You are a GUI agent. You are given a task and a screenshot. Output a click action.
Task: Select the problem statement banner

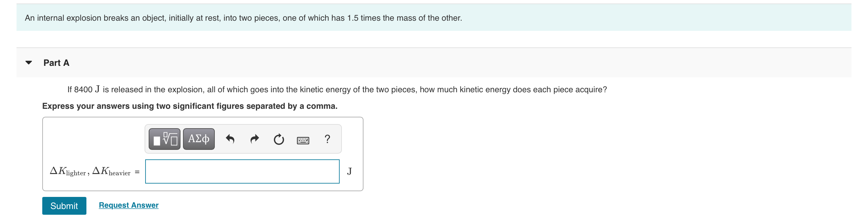point(434,18)
